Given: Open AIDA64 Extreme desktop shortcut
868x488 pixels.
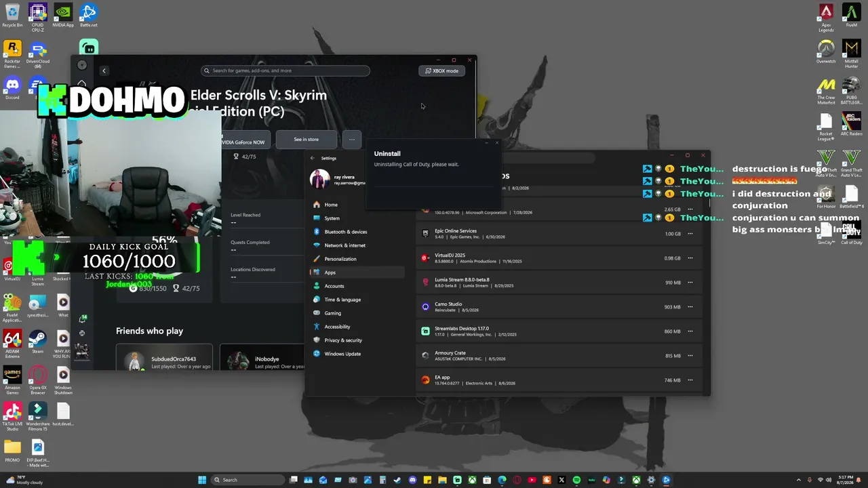Looking at the screenshot, I should click(12, 344).
